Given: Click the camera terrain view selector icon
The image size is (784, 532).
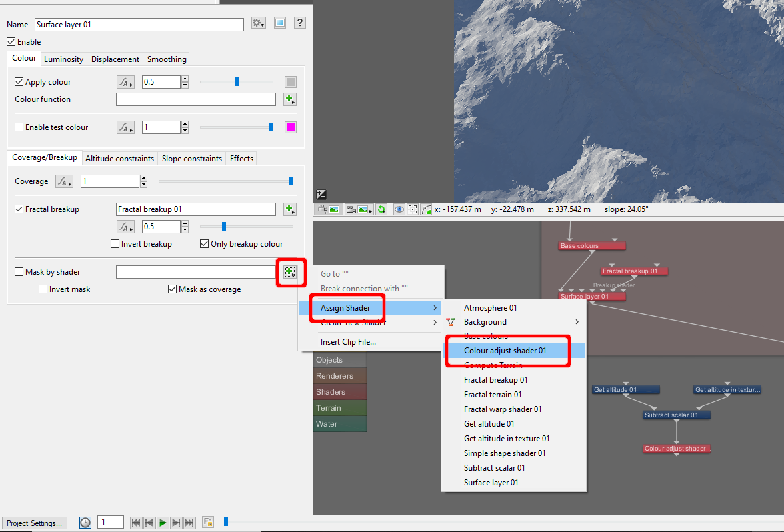Looking at the screenshot, I should pyautogui.click(x=359, y=209).
